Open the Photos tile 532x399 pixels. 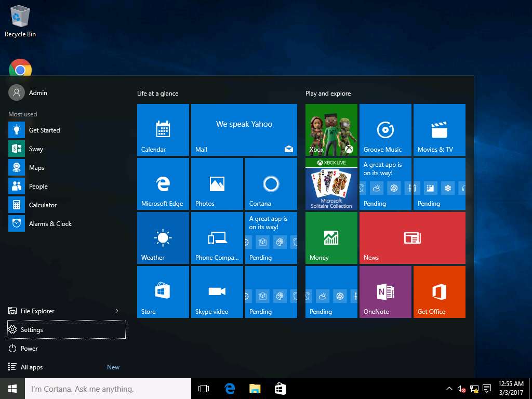(x=217, y=183)
